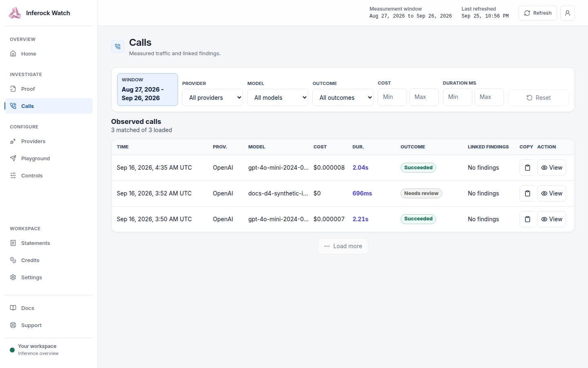The width and height of the screenshot is (588, 368).
Task: Click the $0.000008 cost cell
Action: [x=329, y=168]
